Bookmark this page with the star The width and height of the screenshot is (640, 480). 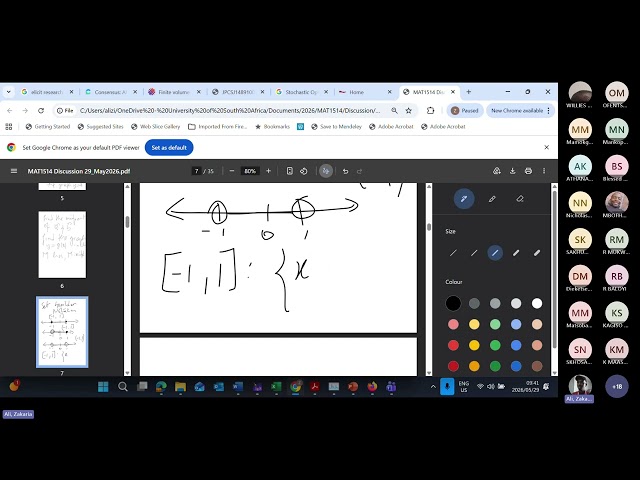409,111
